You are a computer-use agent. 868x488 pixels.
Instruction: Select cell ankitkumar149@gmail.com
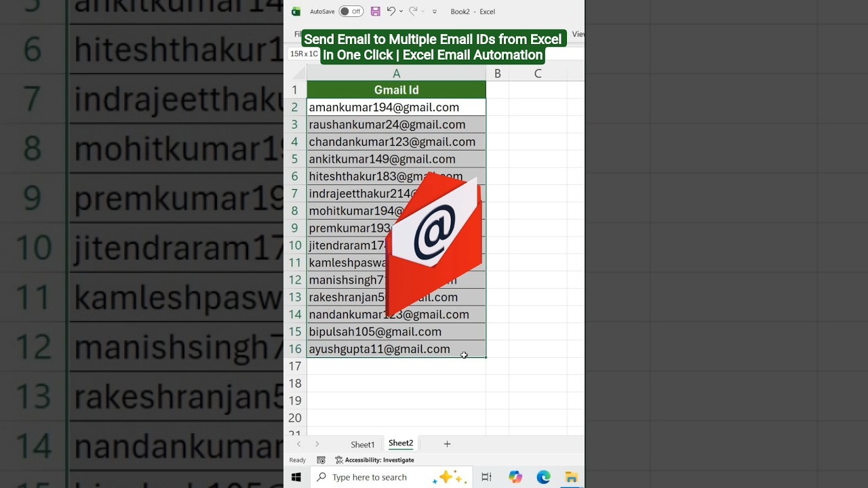click(x=396, y=159)
